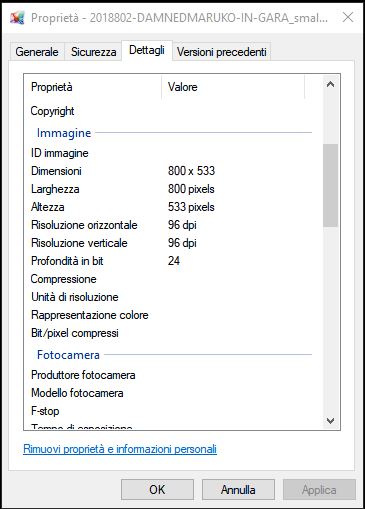Cancel with the Annulla button
This screenshot has height=509, width=365.
[x=238, y=490]
